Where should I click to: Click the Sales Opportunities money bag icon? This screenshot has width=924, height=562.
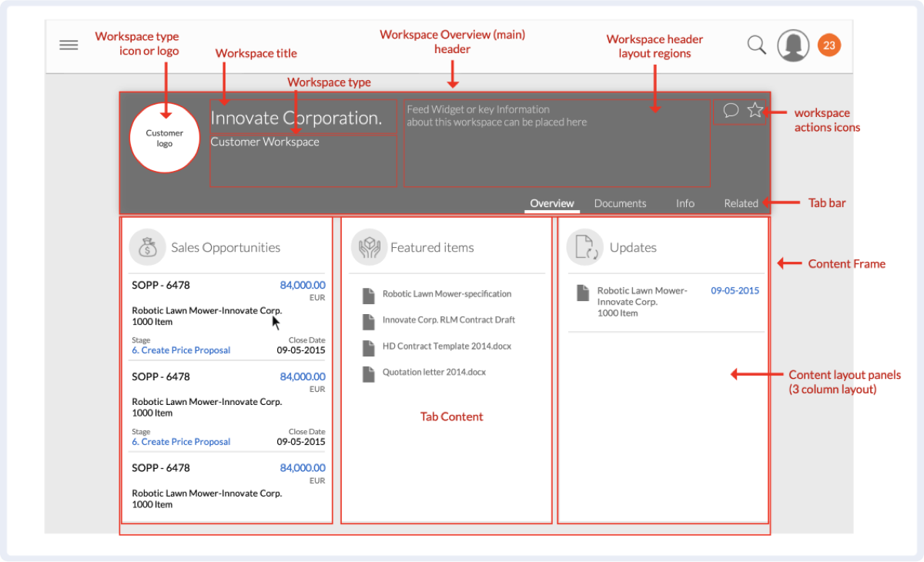(x=147, y=247)
